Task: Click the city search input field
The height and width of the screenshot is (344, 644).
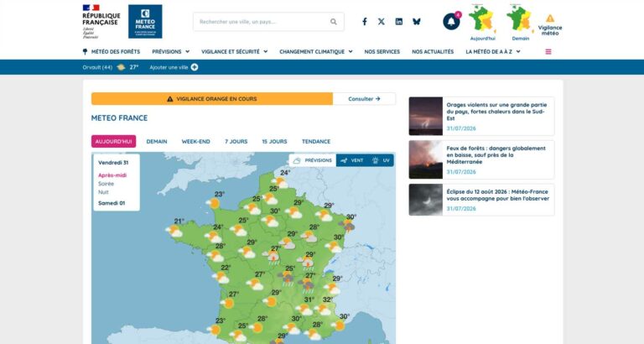Action: (268, 22)
